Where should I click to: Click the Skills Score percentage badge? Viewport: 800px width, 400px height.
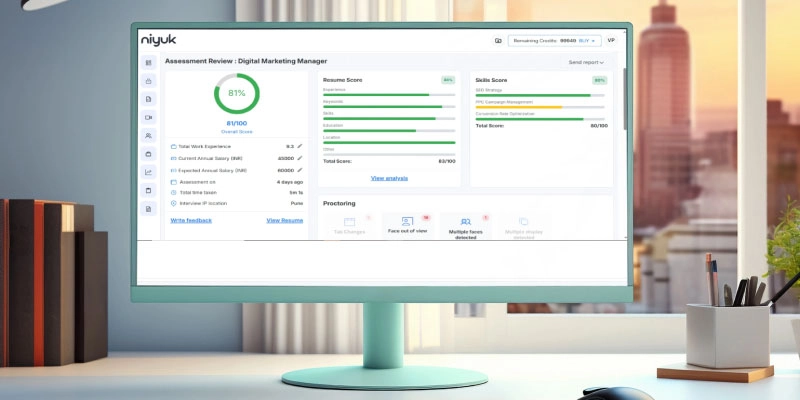(x=599, y=80)
